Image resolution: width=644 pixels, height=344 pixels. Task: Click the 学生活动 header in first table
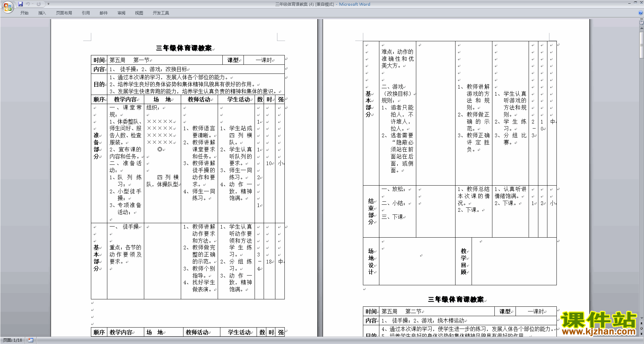[x=239, y=99]
